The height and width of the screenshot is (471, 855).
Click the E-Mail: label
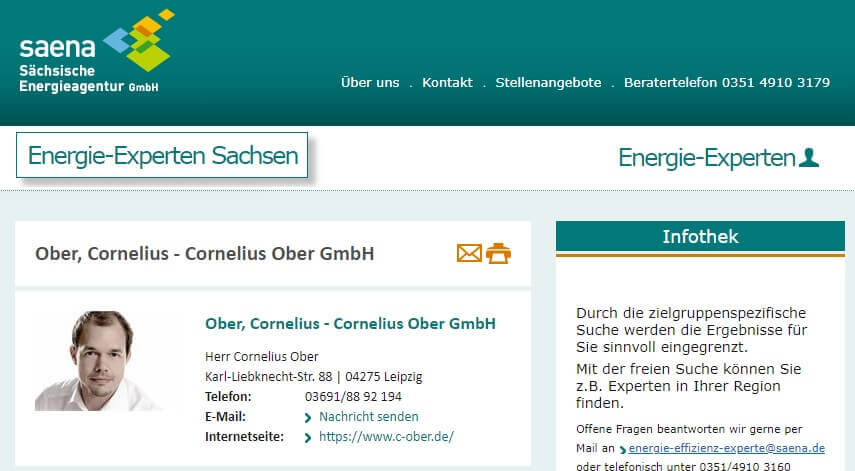point(225,416)
